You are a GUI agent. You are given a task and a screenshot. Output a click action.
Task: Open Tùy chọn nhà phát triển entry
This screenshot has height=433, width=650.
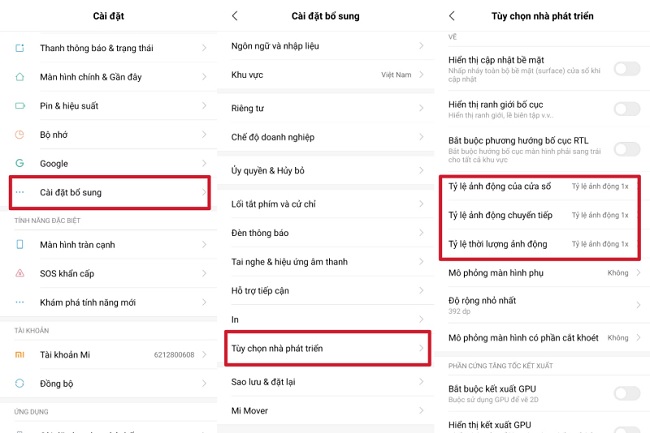tap(327, 347)
